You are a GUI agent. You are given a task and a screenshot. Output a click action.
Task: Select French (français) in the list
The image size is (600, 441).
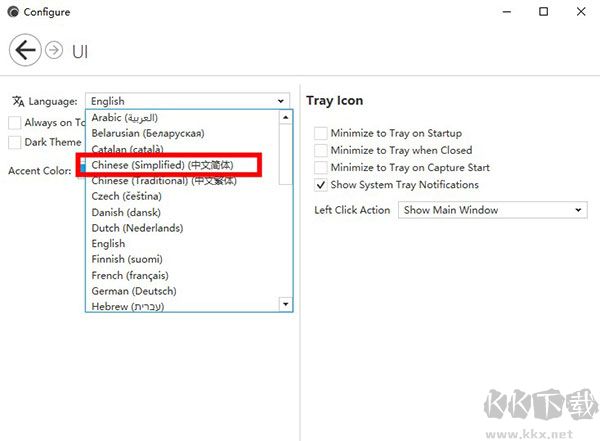(x=130, y=275)
